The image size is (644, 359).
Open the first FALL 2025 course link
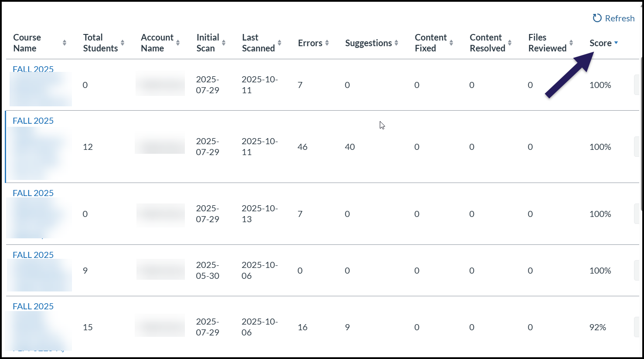pyautogui.click(x=33, y=69)
